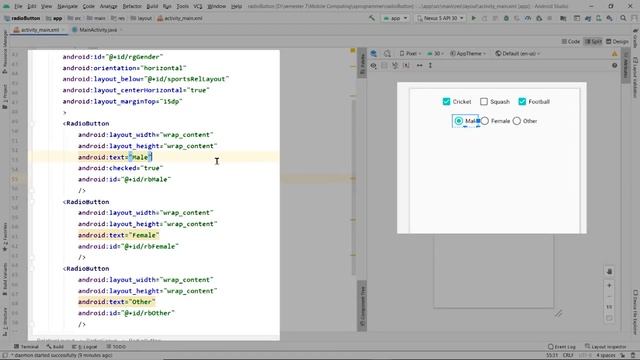Image resolution: width=640 pixels, height=360 pixels.
Task: Toggle the Cricket checkbox in preview
Action: click(446, 101)
